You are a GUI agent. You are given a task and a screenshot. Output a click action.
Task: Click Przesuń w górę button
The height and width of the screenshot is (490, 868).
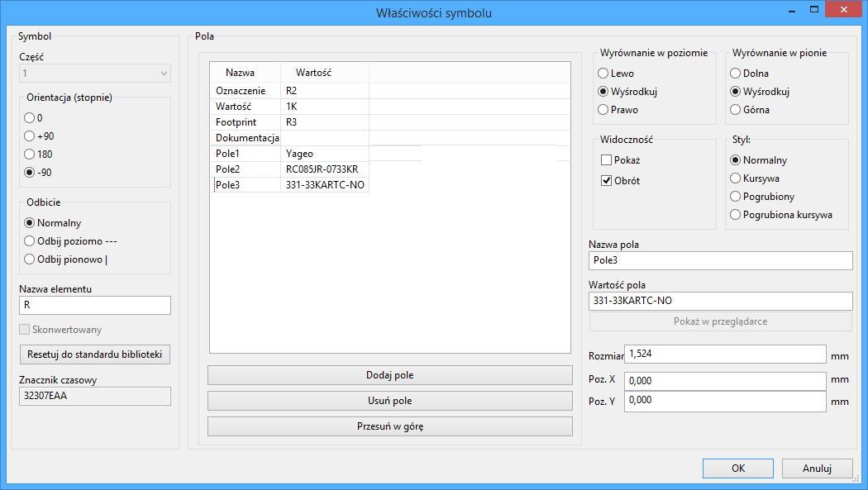[389, 427]
